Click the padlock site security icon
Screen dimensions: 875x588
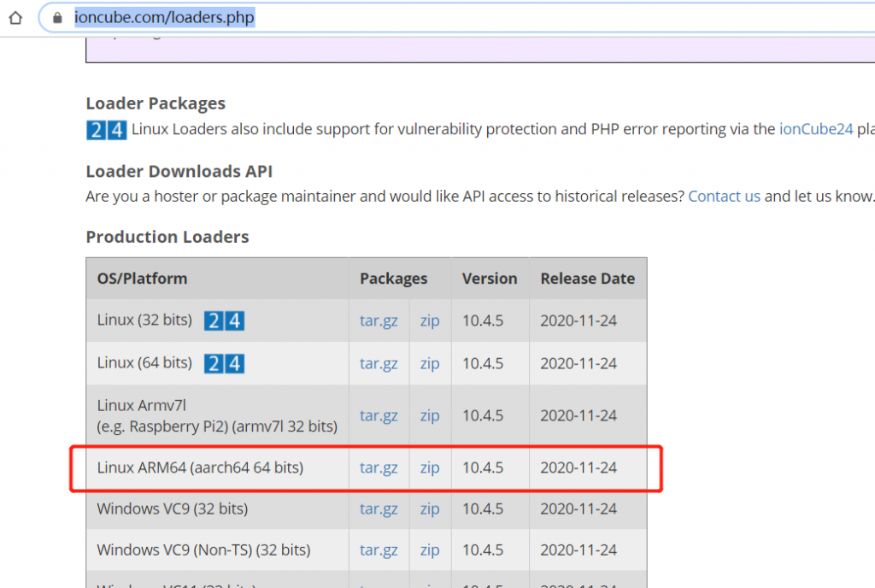tap(58, 17)
